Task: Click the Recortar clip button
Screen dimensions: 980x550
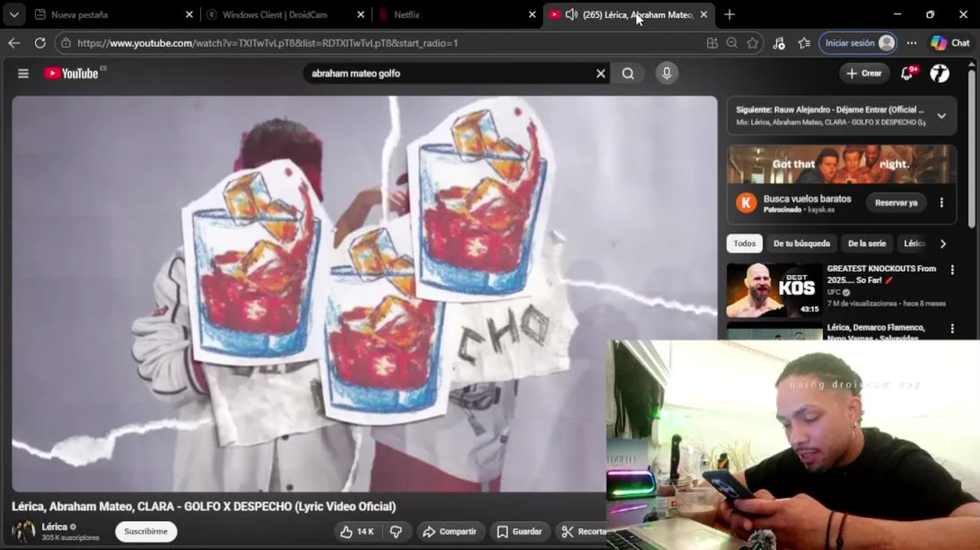Action: [582, 532]
